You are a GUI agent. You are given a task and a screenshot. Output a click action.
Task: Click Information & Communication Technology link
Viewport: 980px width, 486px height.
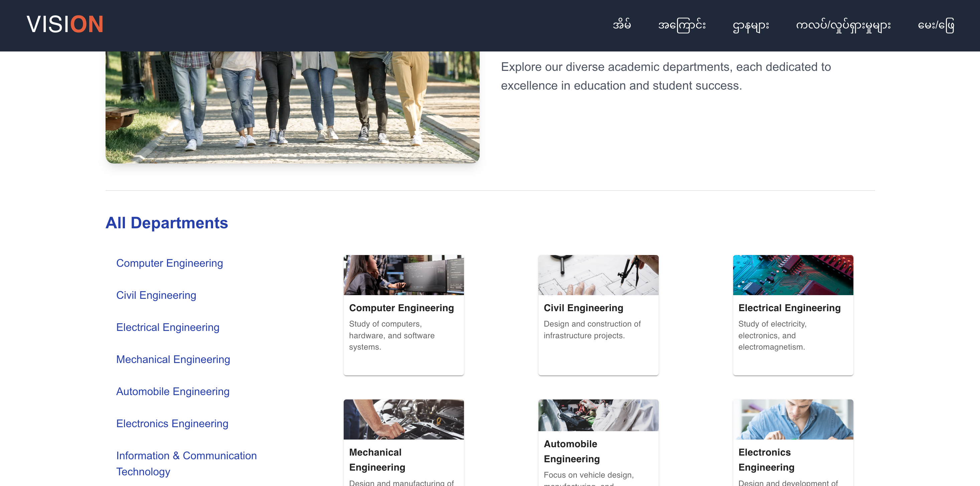[x=186, y=463]
